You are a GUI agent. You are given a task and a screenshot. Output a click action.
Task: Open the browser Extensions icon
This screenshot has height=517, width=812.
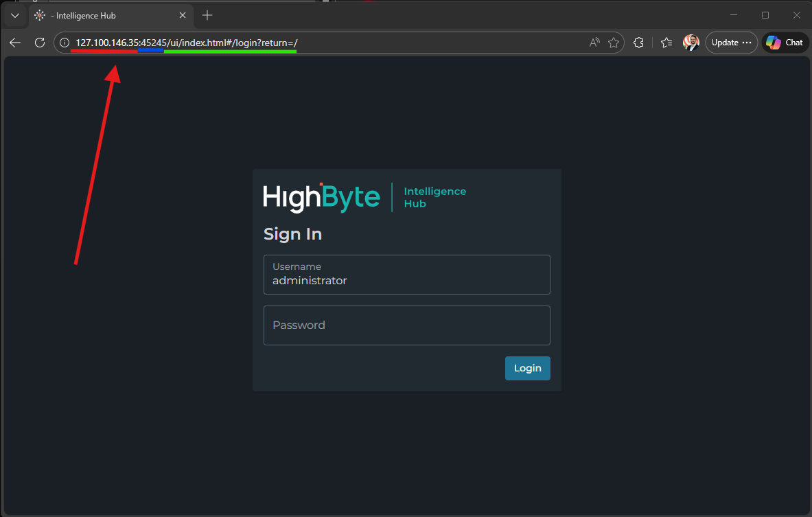click(639, 43)
